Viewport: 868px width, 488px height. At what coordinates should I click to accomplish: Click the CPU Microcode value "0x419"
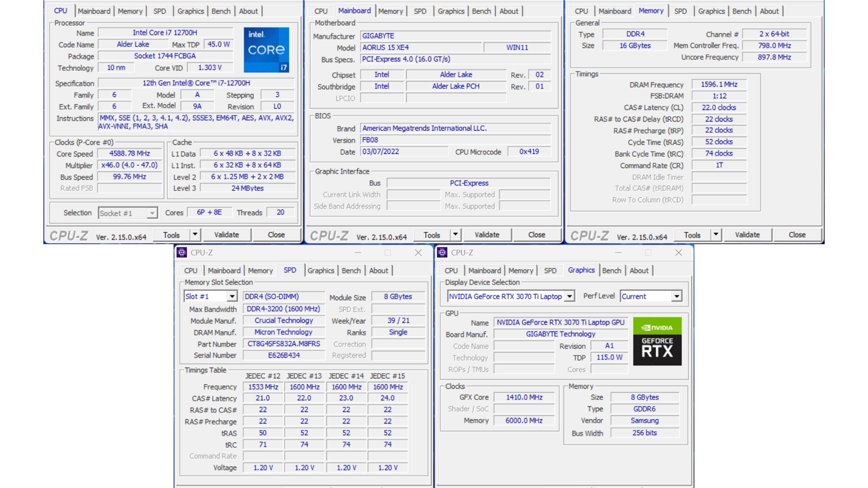coord(529,152)
